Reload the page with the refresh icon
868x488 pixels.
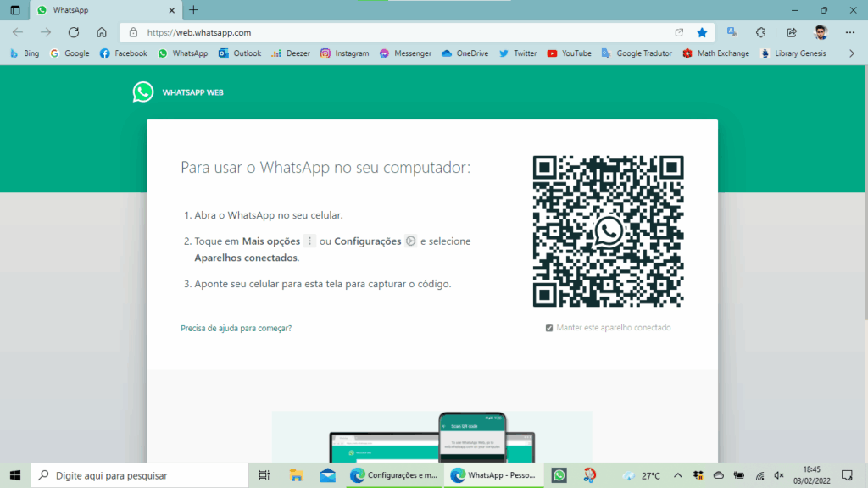point(74,31)
